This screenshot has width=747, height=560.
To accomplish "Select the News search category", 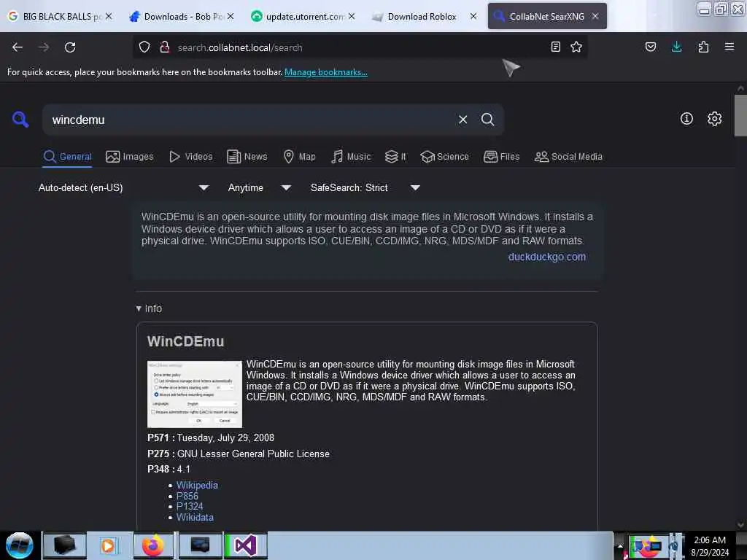I will point(247,157).
